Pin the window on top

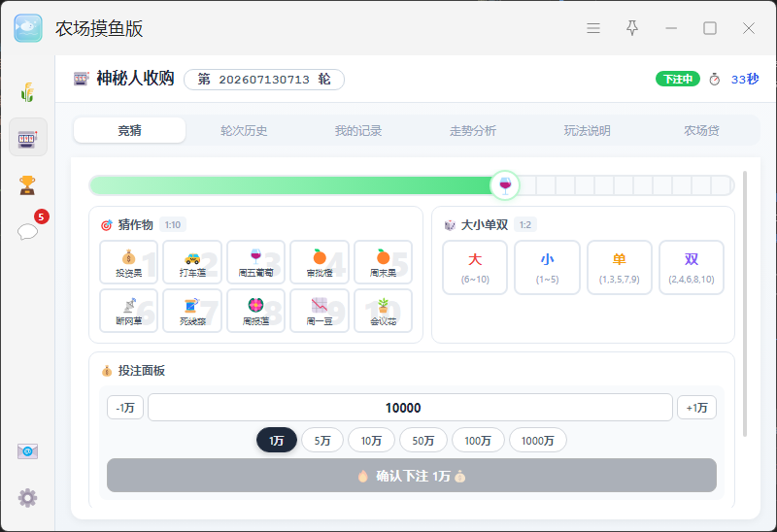632,28
